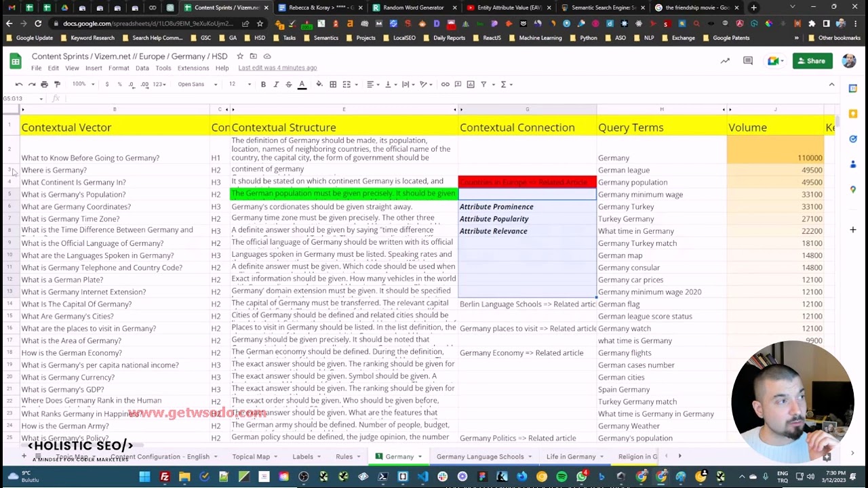Open the vertical align dropdown
This screenshot has width=868, height=488.
click(391, 84)
